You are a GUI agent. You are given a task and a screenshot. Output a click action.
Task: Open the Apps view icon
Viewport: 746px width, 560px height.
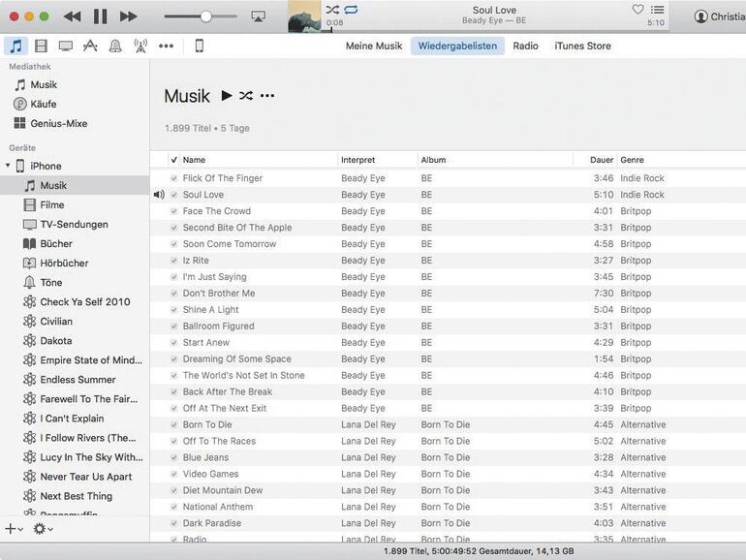[x=90, y=47]
